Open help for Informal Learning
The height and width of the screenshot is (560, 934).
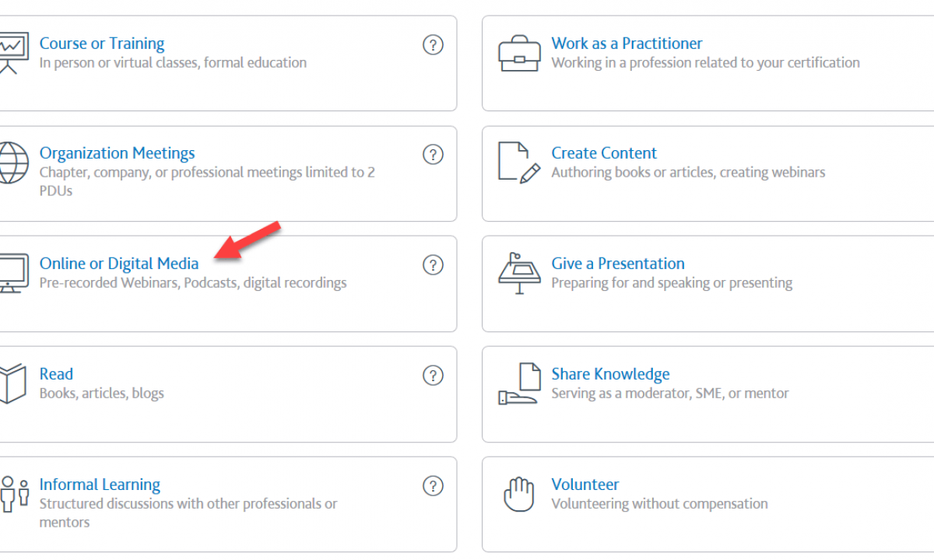tap(433, 486)
